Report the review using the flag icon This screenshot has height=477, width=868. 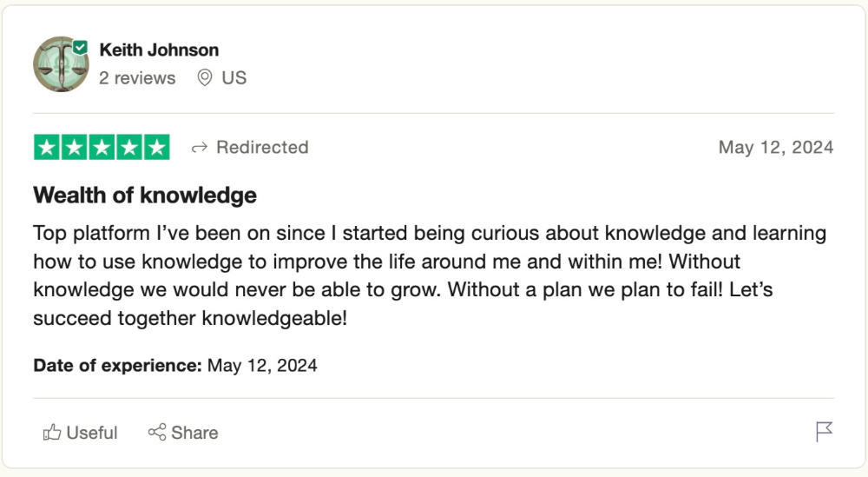[824, 432]
